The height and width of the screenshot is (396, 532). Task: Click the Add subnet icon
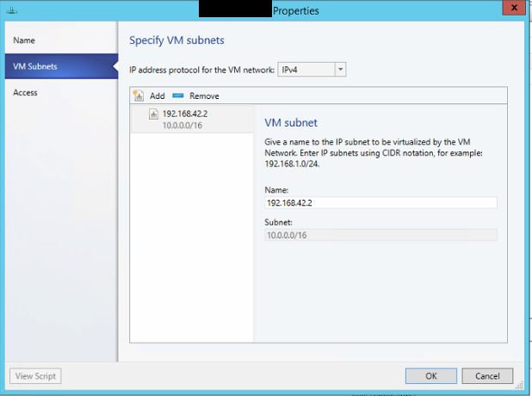(x=140, y=96)
